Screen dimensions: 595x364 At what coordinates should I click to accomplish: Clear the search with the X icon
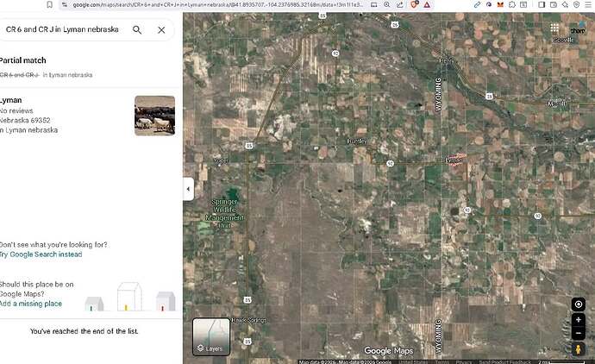161,29
